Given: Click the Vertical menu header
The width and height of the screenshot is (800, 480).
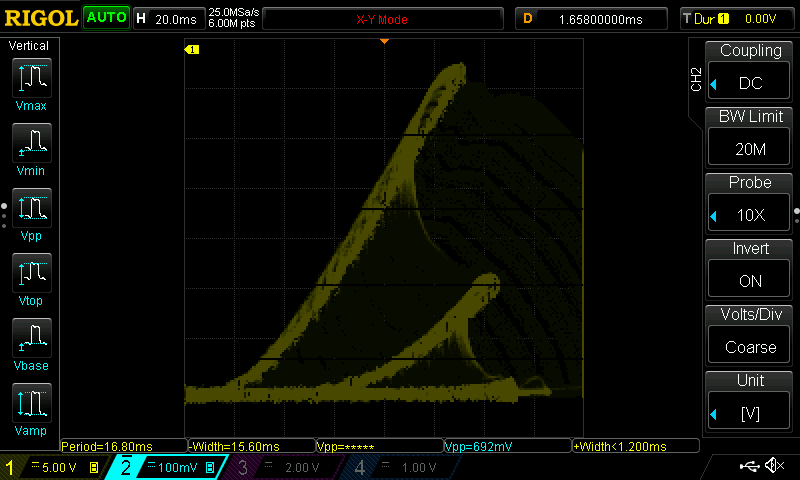Looking at the screenshot, I should 29,46.
